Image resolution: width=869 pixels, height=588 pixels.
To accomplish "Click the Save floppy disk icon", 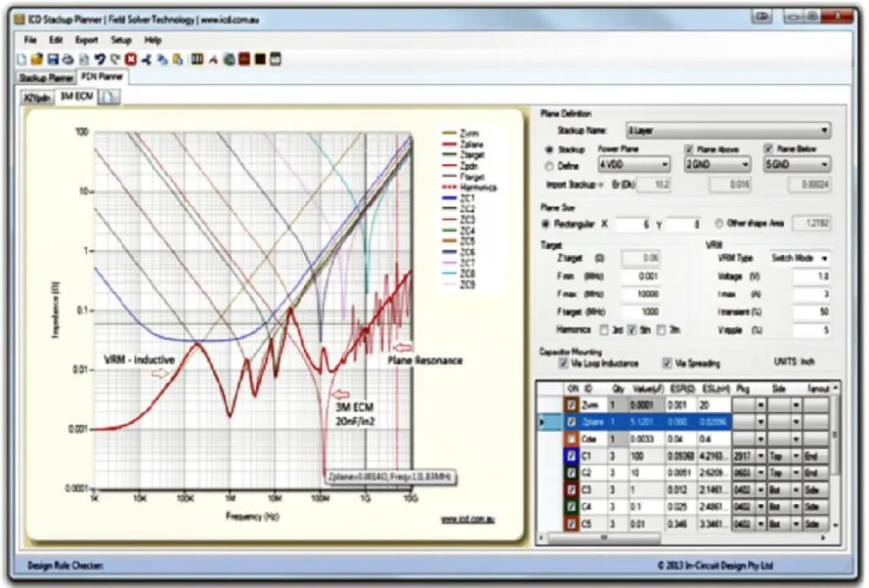I will click(53, 60).
